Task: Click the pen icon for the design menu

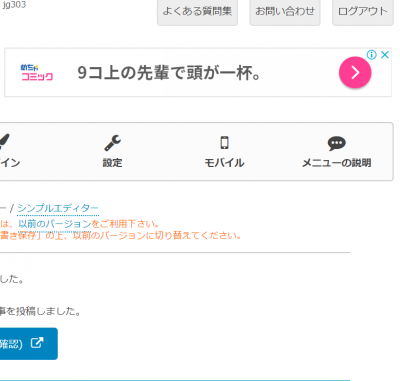Action: 4,142
